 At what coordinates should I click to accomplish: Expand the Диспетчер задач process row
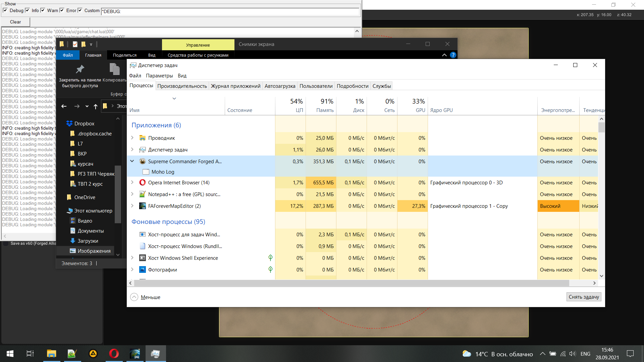[132, 149]
